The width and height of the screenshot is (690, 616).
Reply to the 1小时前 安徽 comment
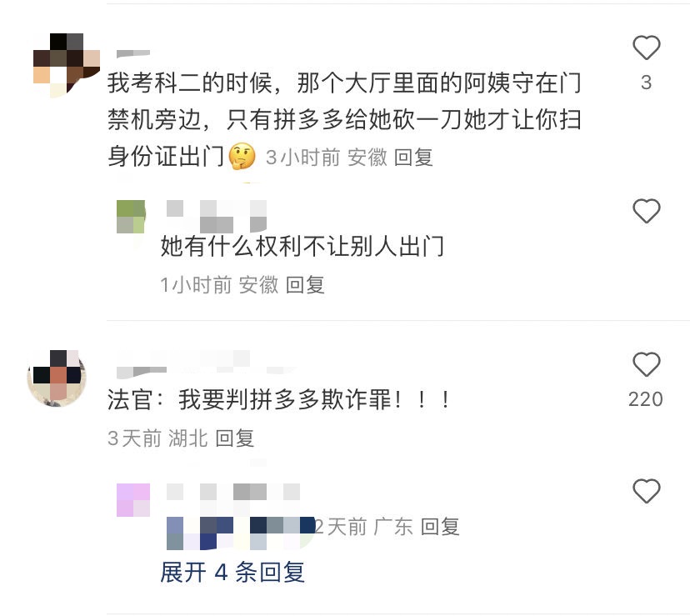tap(305, 285)
